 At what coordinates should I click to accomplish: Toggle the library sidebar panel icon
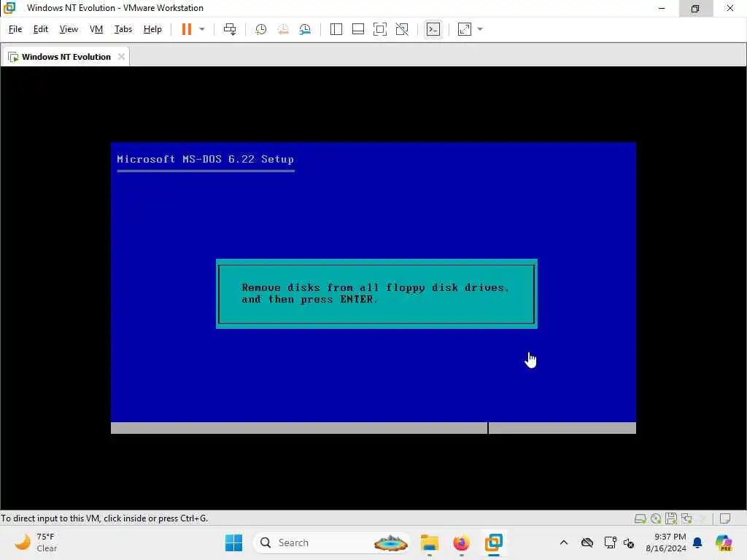click(336, 29)
